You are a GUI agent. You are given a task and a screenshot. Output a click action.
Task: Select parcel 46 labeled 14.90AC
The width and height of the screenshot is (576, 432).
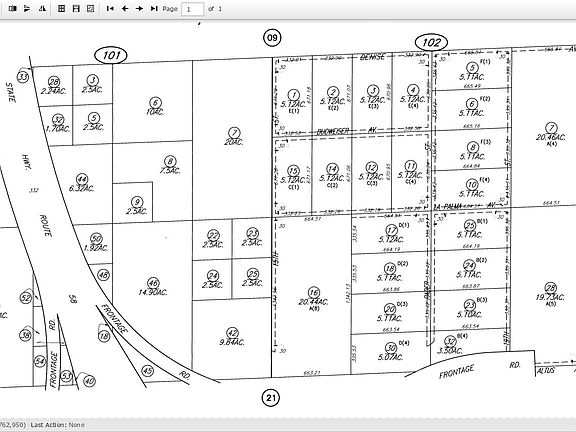coord(153,288)
